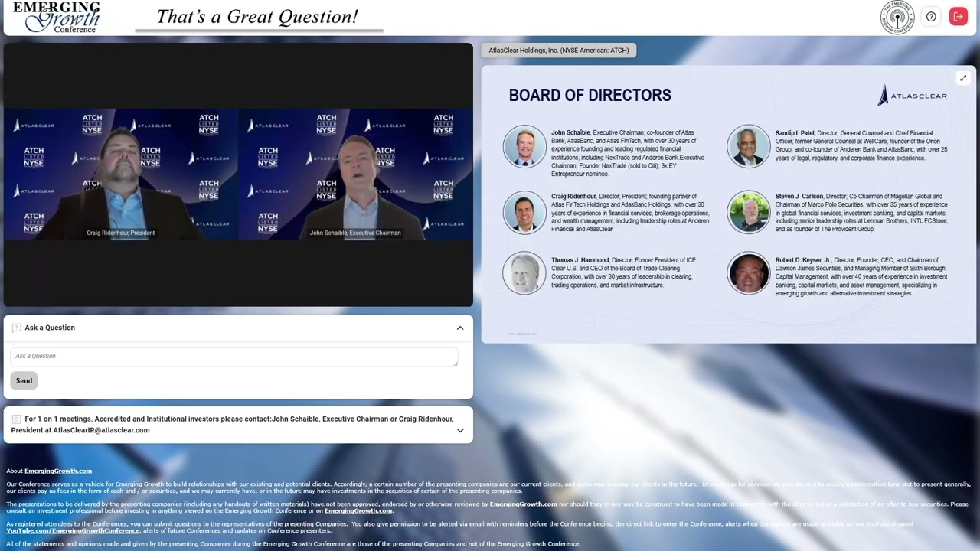Expand the 1 on 1 meetings contact panel
Viewport: 980px width, 551px height.
pyautogui.click(x=460, y=430)
